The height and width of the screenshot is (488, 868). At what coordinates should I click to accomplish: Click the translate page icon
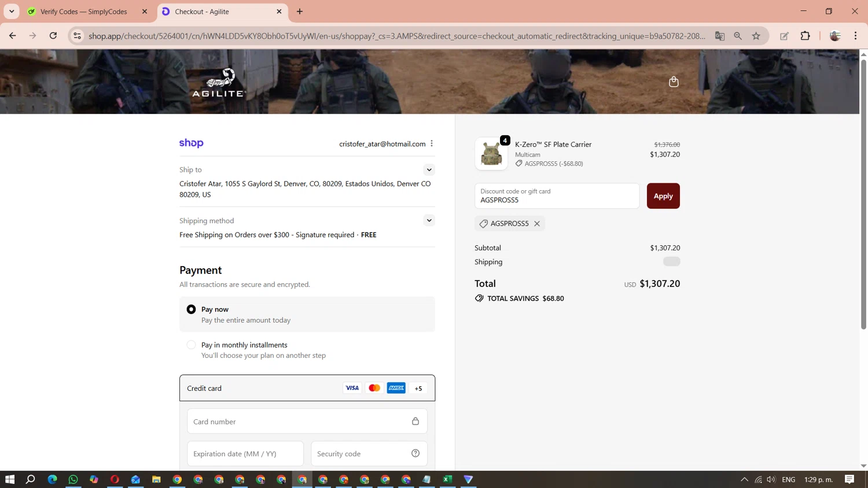720,36
